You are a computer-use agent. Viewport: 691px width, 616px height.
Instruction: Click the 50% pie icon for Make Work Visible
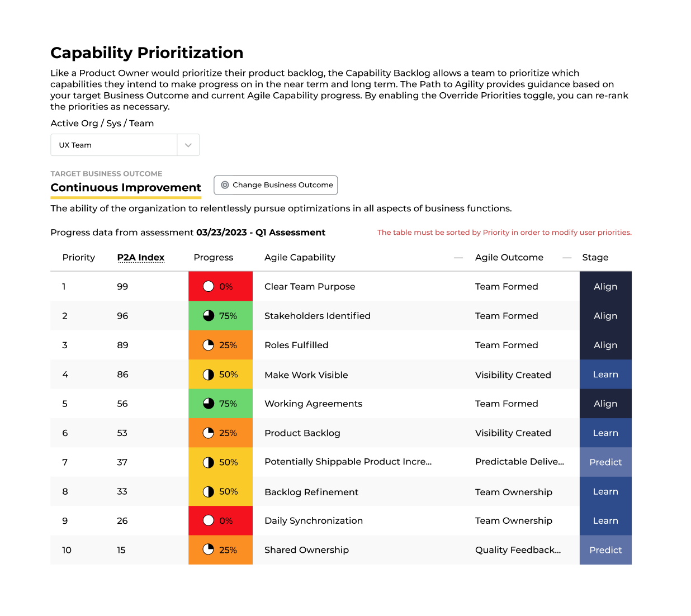[209, 375]
